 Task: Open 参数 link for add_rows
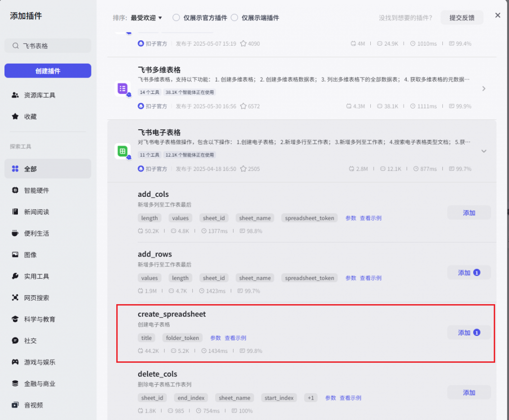click(x=350, y=278)
